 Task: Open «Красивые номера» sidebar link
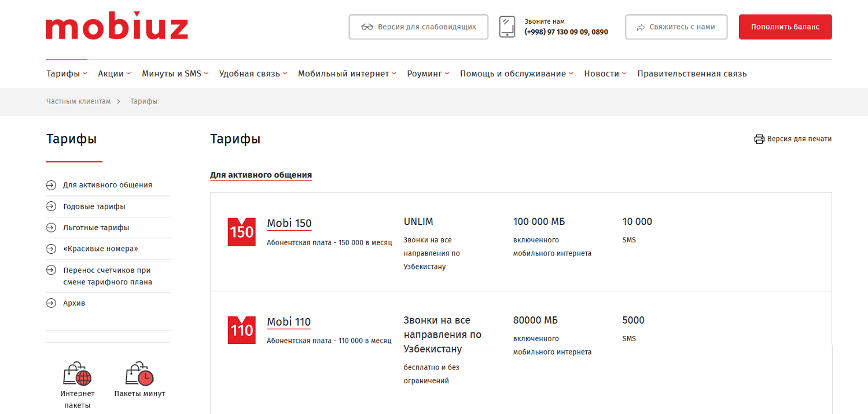[101, 249]
